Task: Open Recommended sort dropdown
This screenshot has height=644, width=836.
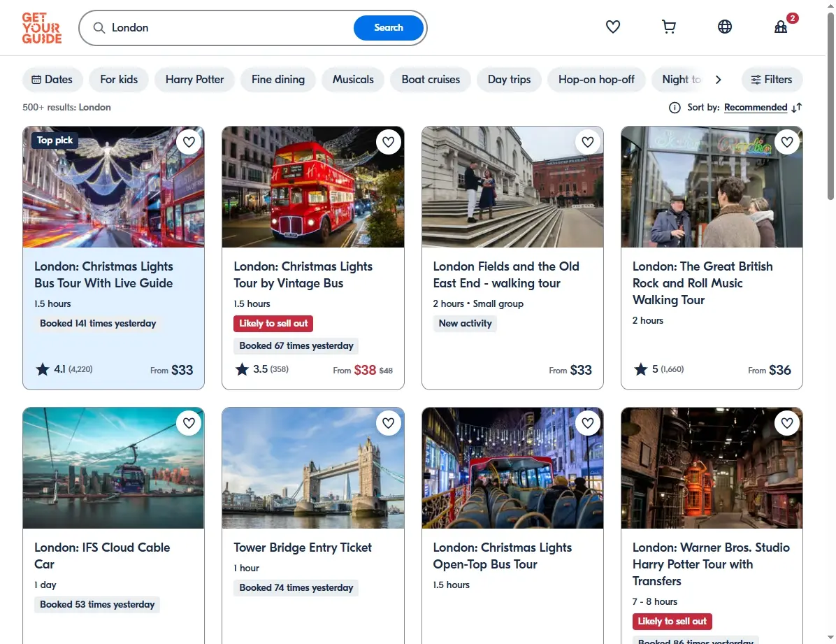Action: pyautogui.click(x=756, y=107)
